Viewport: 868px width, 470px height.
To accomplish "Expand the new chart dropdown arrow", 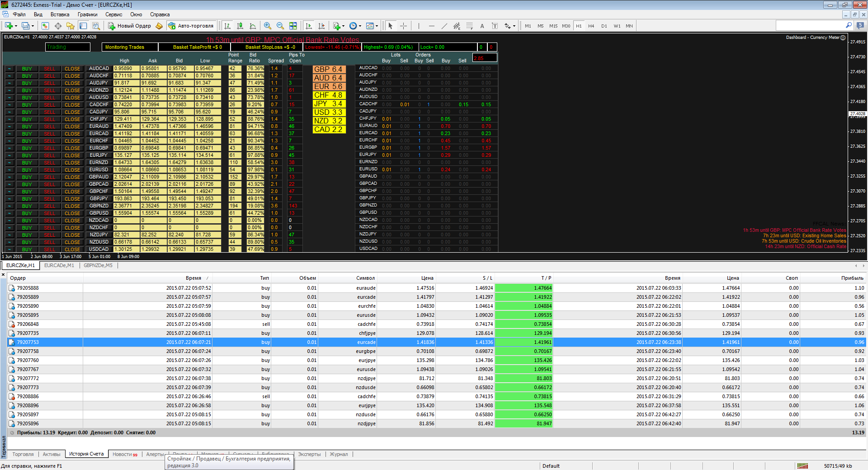I will pyautogui.click(x=17, y=26).
